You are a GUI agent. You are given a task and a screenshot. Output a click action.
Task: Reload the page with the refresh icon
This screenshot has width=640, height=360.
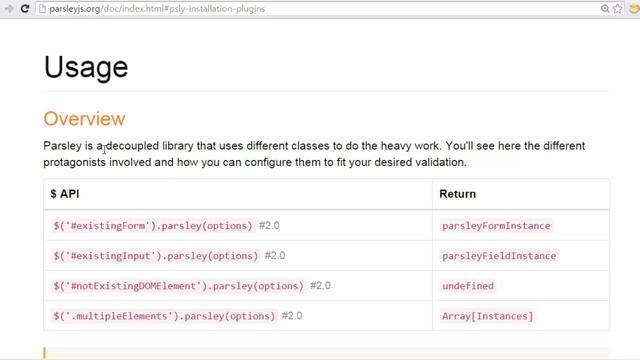(25, 9)
